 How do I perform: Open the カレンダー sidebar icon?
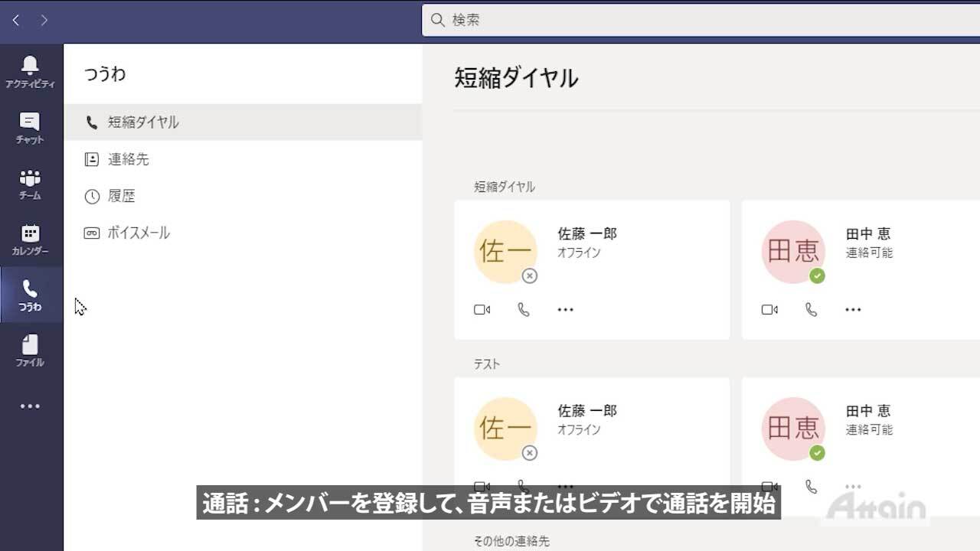tap(30, 240)
